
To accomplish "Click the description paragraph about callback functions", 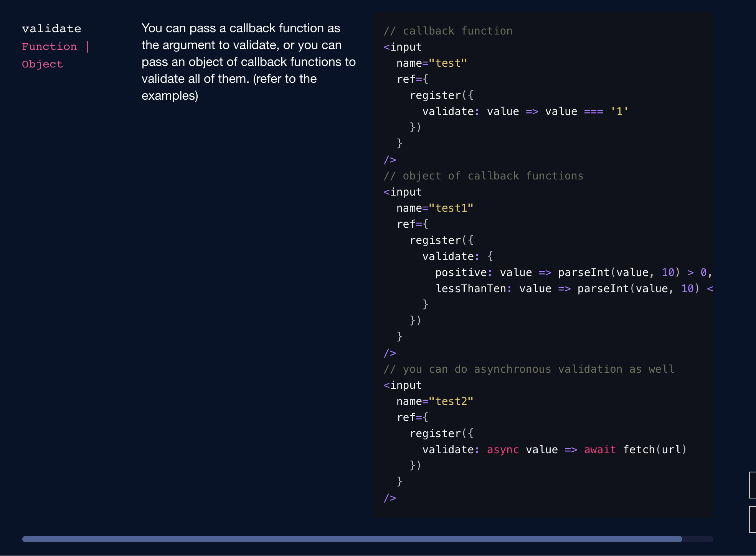I will click(249, 62).
